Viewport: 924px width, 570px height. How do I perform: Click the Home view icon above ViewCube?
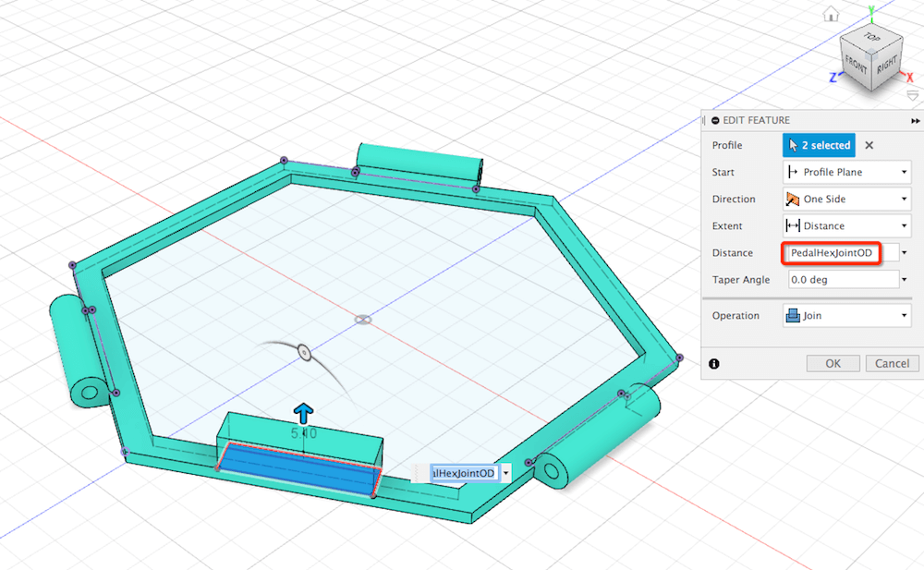(x=832, y=14)
